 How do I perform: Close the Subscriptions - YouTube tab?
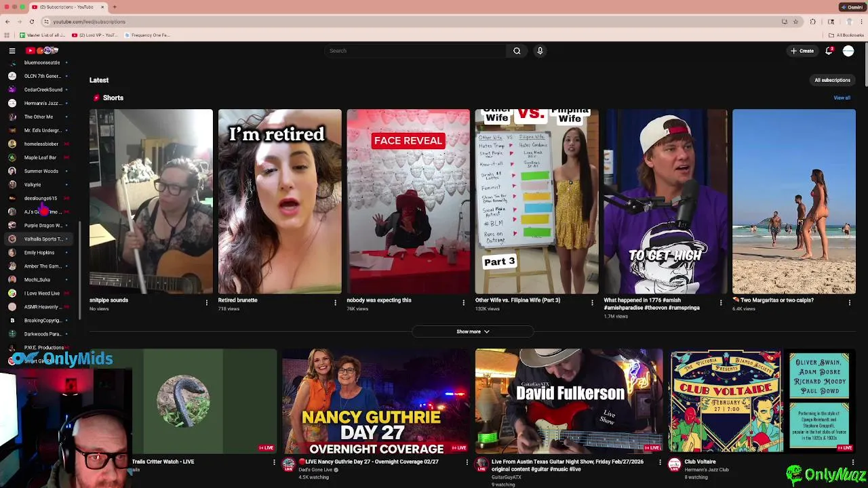[x=103, y=7]
